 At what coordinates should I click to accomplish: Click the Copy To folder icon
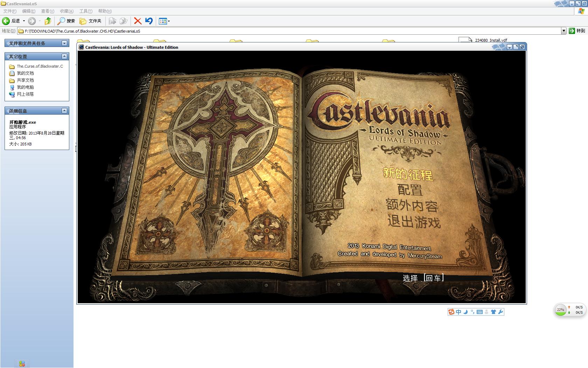(124, 21)
